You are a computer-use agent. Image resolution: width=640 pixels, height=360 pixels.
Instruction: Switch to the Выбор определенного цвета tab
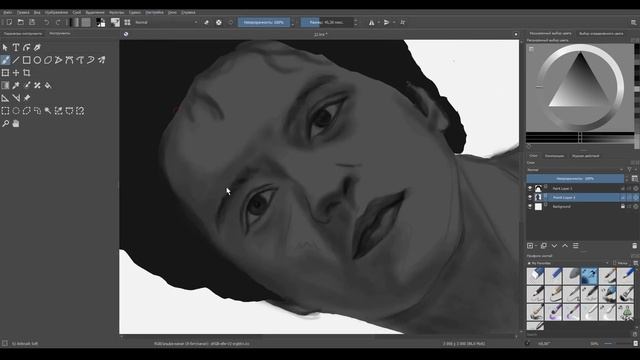[601, 33]
